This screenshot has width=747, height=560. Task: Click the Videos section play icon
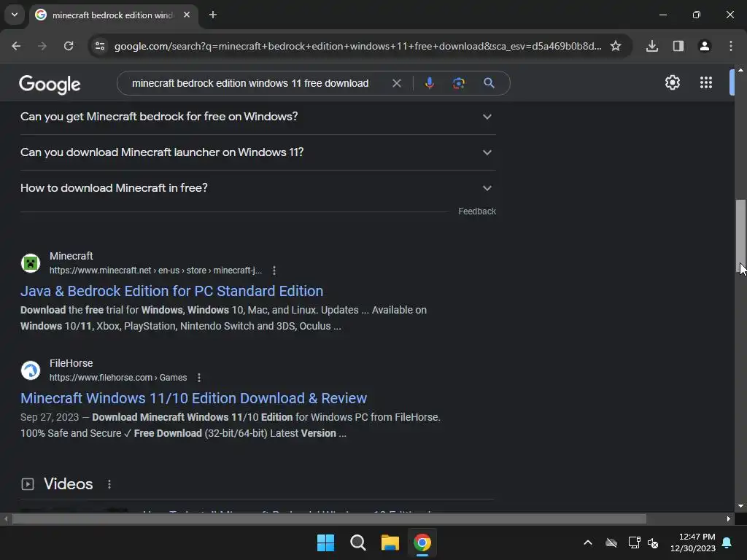pyautogui.click(x=28, y=484)
